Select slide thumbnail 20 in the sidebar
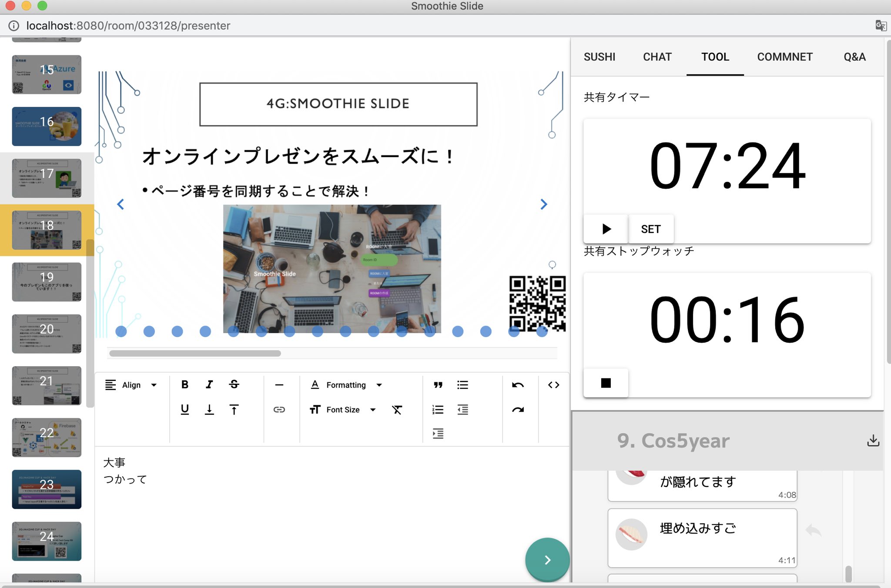 (47, 334)
